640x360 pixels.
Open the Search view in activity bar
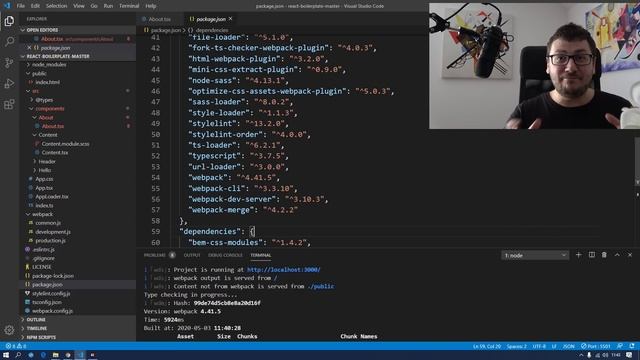[x=9, y=41]
